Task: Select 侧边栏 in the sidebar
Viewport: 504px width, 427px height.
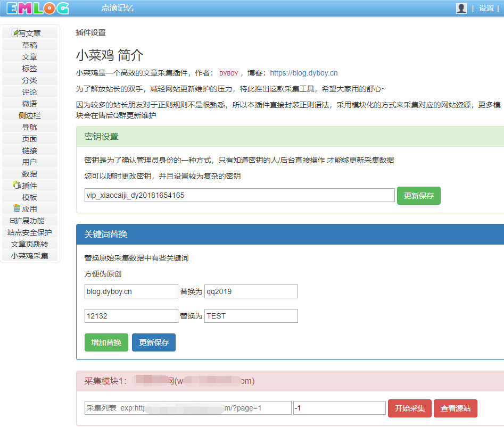Action: 30,115
